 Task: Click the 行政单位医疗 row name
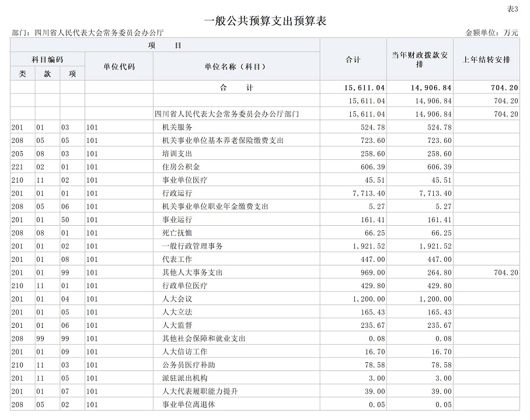coord(184,285)
